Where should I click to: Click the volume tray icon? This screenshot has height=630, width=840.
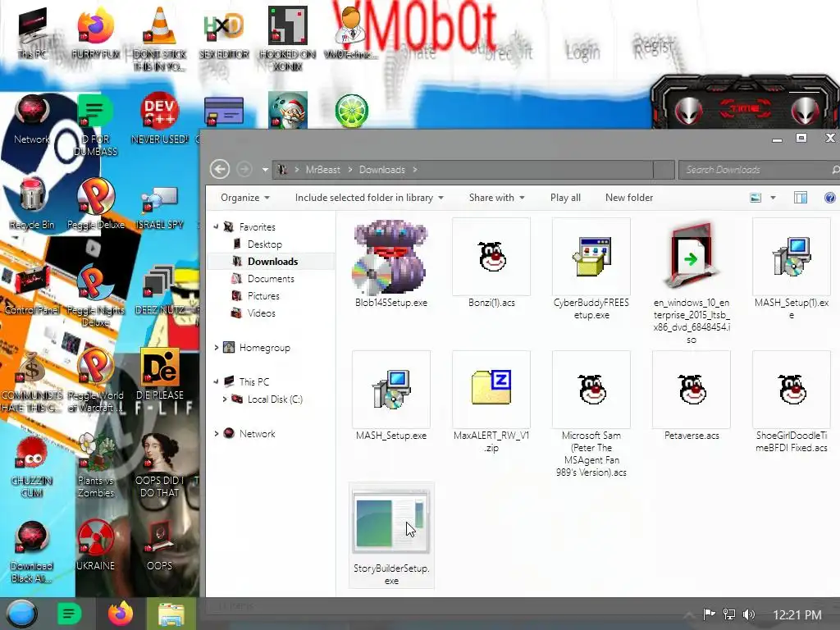(x=749, y=614)
